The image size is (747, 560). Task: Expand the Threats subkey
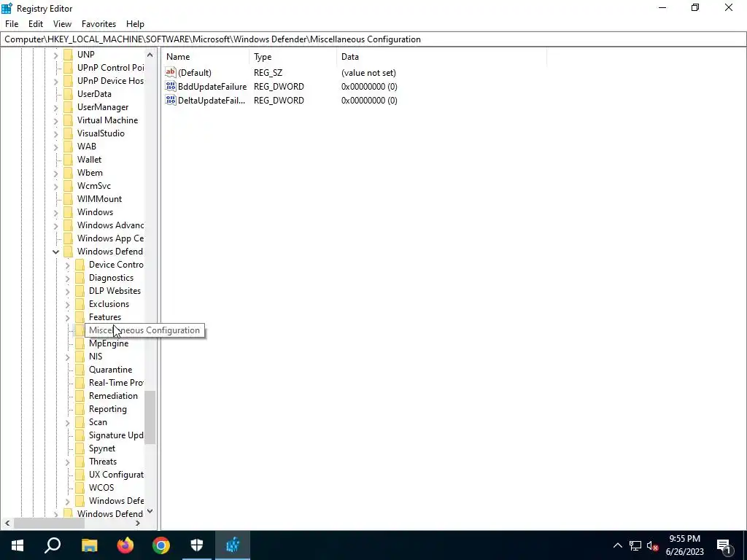(x=67, y=462)
